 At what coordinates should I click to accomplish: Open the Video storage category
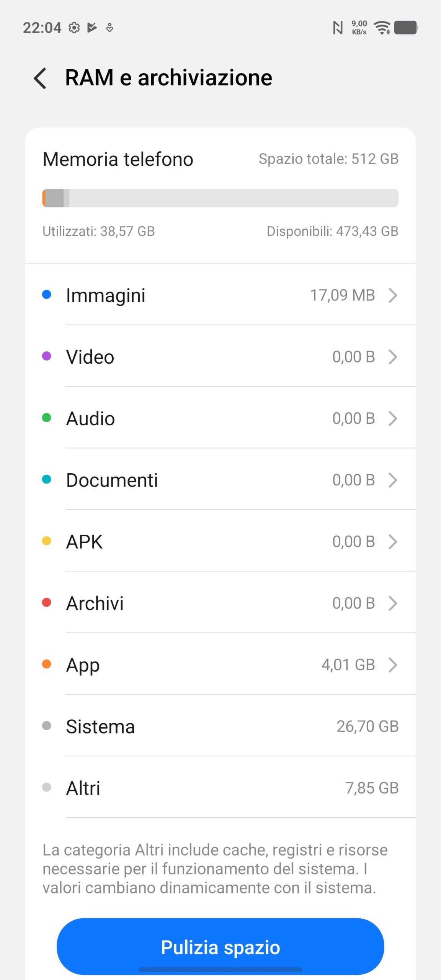pos(220,357)
